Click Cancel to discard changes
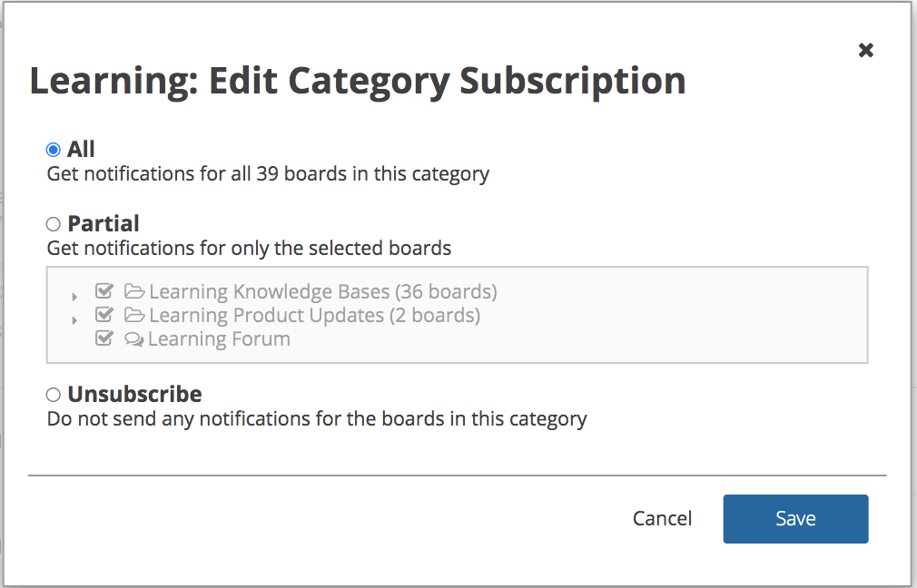Screen dimensions: 917x588 pos(662,518)
